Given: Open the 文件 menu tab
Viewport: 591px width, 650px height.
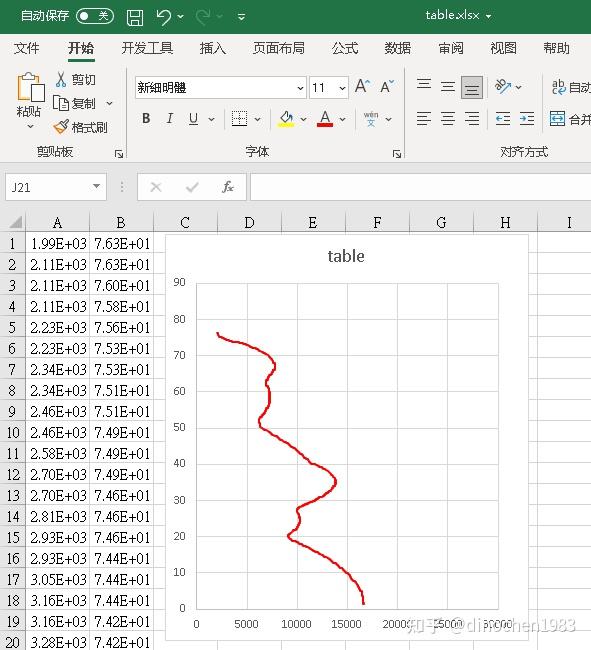Looking at the screenshot, I should 27,48.
